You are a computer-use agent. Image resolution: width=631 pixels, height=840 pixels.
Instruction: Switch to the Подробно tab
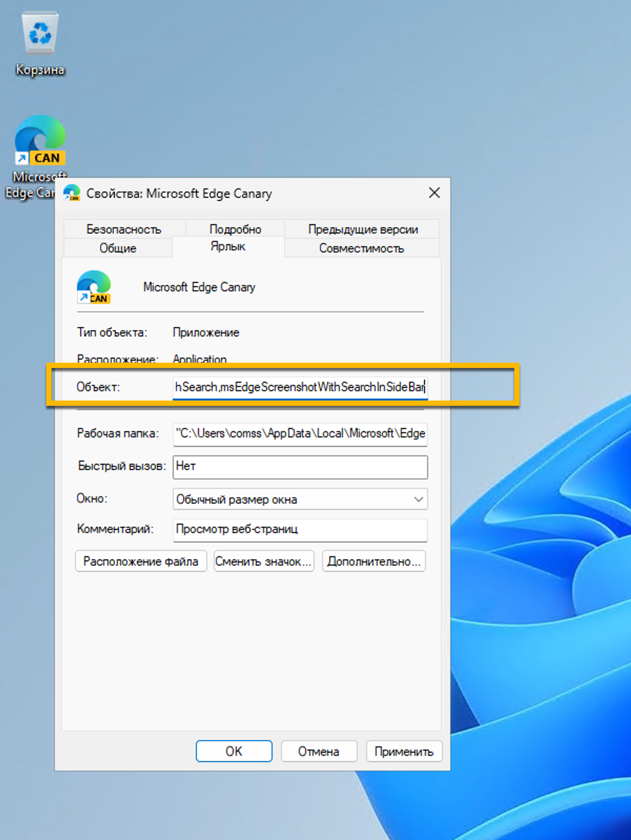pyautogui.click(x=235, y=229)
